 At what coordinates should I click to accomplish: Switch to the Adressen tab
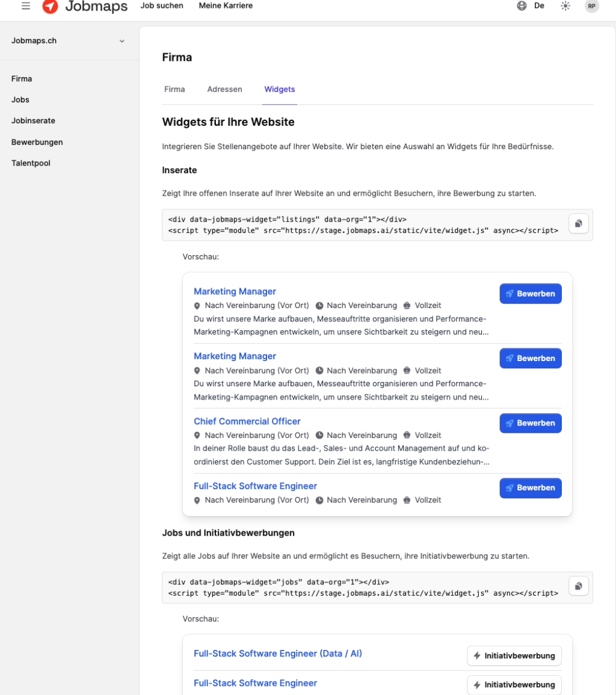[224, 89]
